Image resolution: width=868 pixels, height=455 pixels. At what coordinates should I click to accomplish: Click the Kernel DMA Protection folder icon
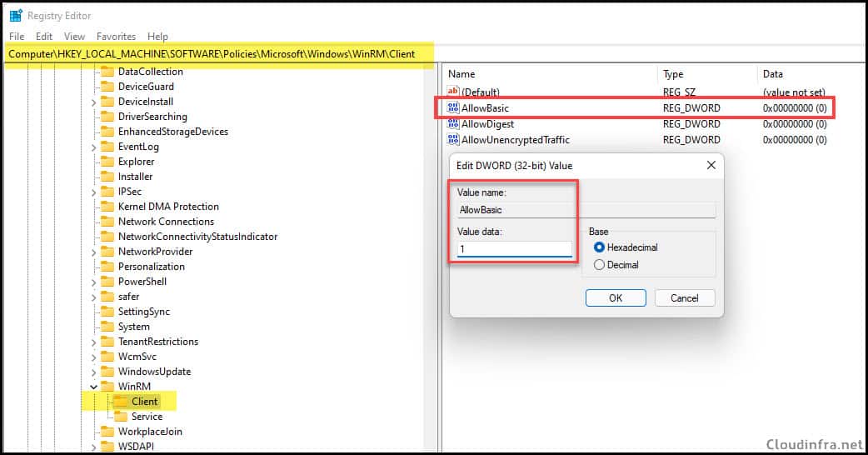coord(107,206)
